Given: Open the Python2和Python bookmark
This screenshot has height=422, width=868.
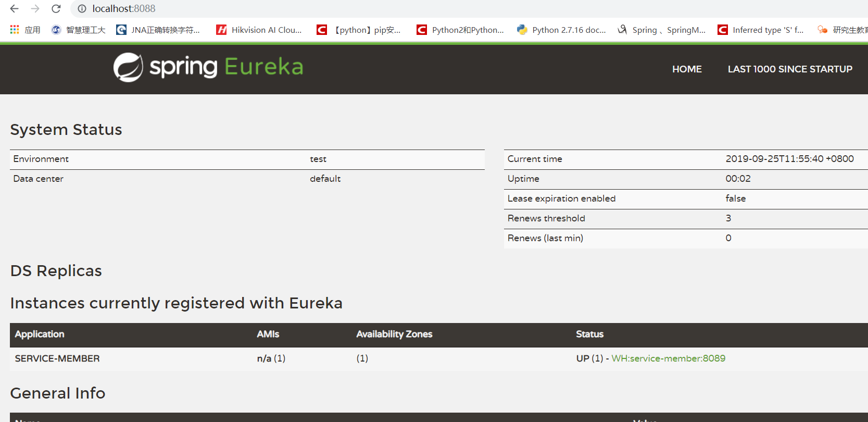Looking at the screenshot, I should coord(460,30).
